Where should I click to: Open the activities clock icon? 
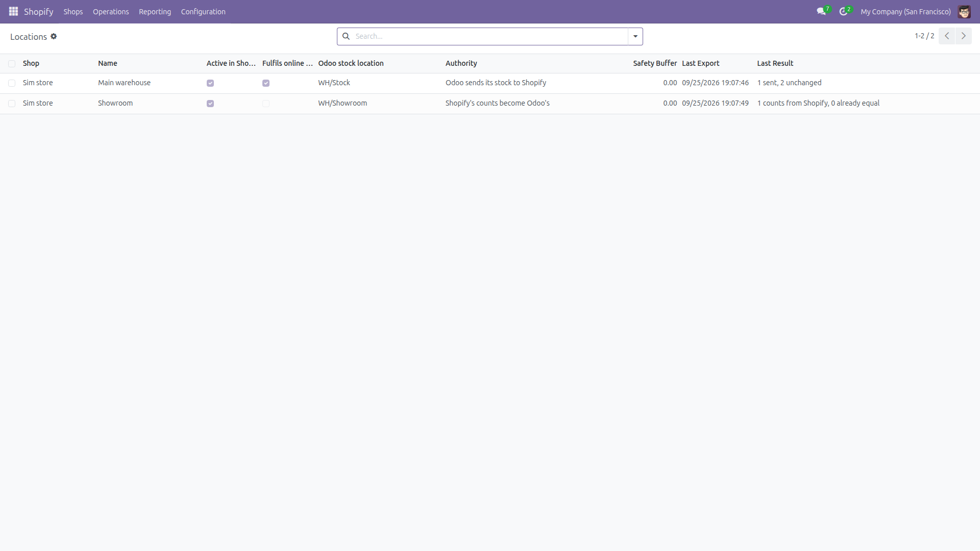coord(844,11)
